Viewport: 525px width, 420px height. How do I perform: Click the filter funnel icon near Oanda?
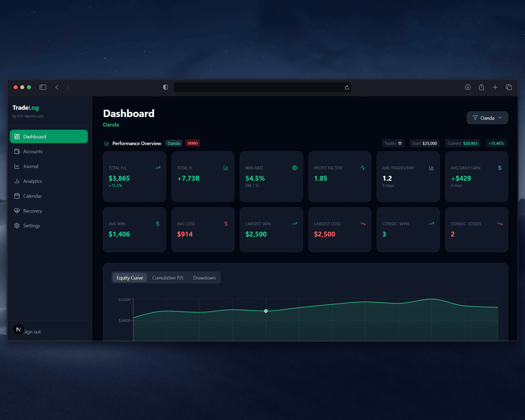click(x=475, y=118)
